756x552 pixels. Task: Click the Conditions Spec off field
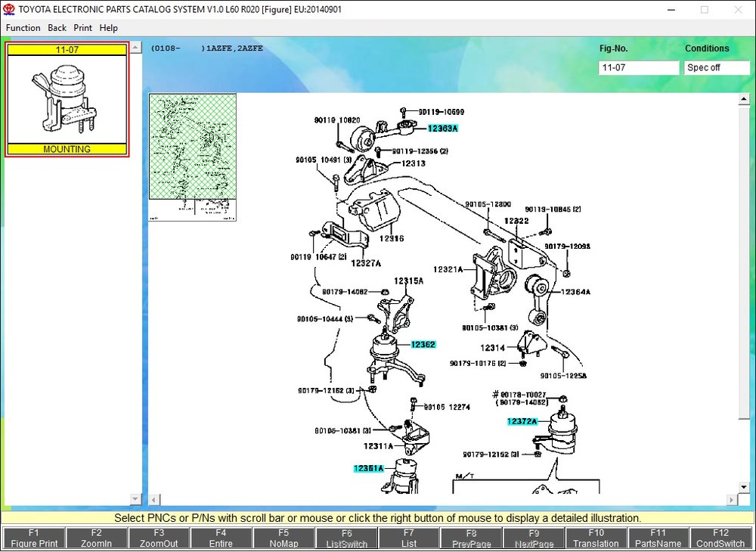717,67
